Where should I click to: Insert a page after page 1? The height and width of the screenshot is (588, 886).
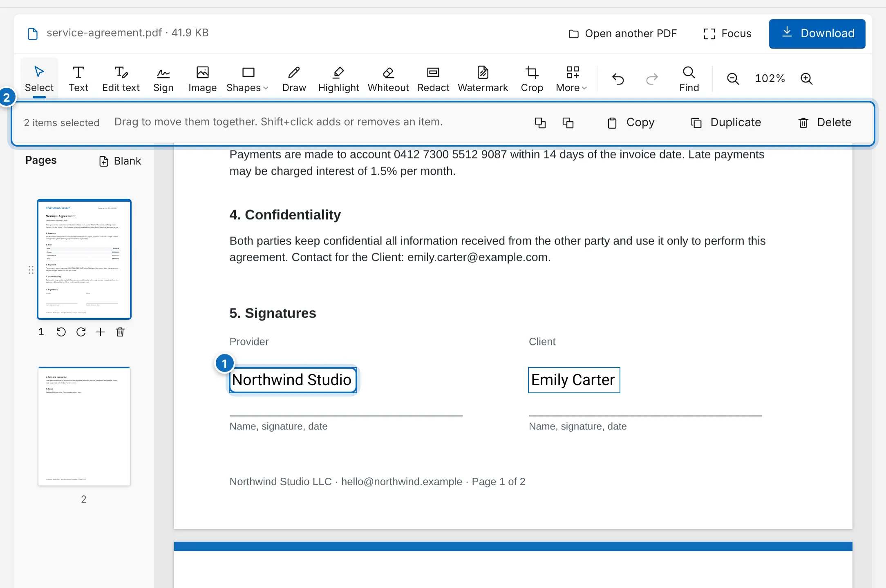[x=101, y=332]
